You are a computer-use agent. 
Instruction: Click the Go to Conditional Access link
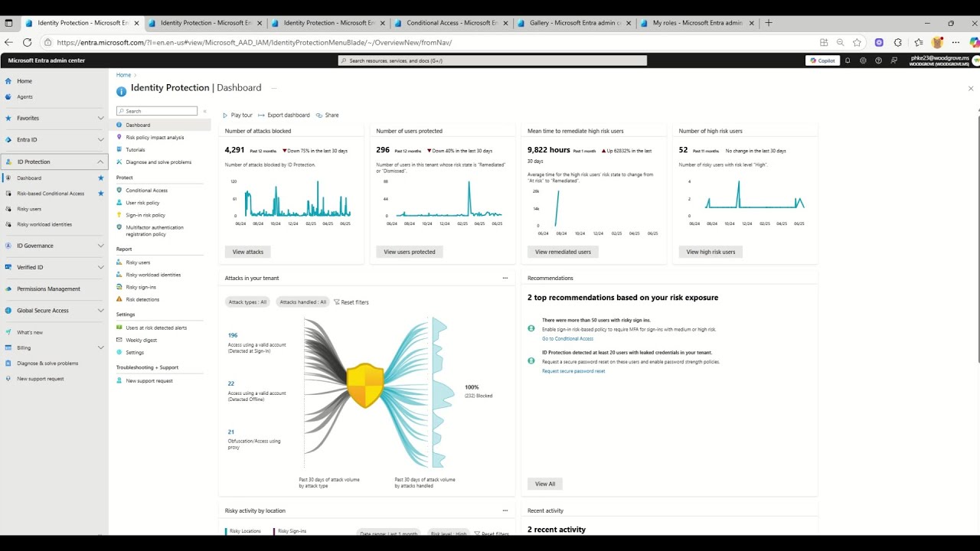point(567,339)
